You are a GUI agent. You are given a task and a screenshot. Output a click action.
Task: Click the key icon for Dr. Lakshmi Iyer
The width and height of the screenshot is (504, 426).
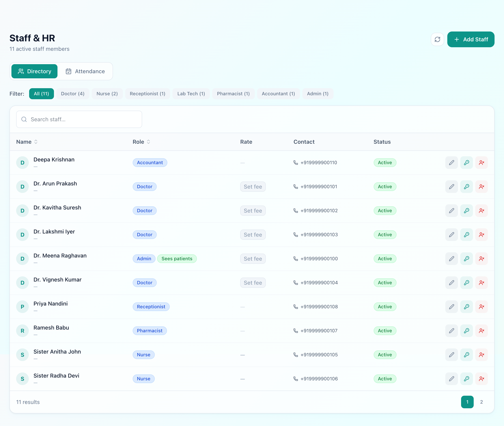(466, 235)
